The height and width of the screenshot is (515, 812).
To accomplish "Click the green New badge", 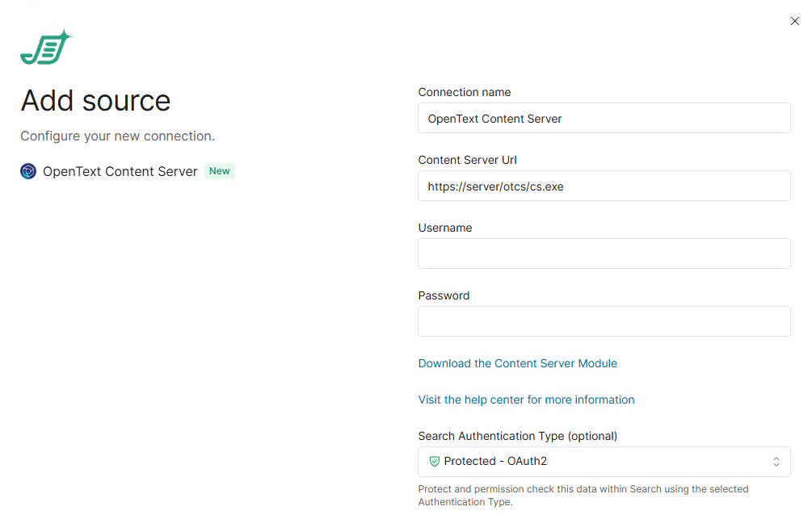I will pos(220,171).
